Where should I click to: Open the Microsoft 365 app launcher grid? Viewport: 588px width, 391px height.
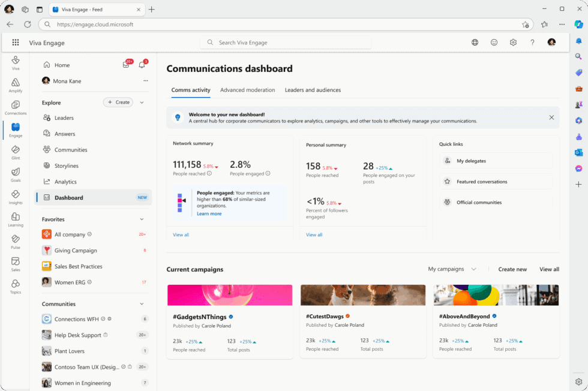[16, 42]
